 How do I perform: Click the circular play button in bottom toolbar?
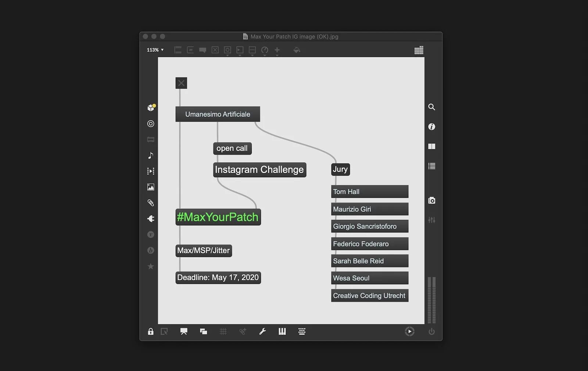coord(409,332)
